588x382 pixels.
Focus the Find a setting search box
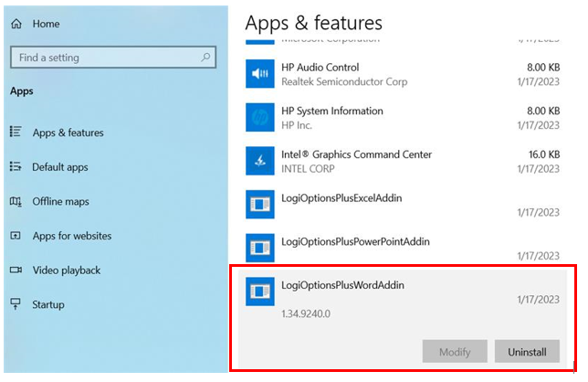click(105, 58)
